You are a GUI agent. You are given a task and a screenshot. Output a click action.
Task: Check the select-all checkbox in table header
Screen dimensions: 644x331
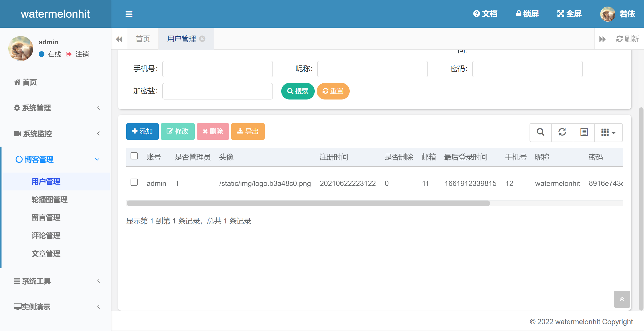click(x=134, y=156)
